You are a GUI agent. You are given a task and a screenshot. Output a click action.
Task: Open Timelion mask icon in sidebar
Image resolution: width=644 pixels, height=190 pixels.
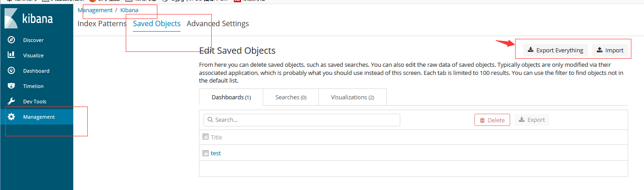[12, 86]
